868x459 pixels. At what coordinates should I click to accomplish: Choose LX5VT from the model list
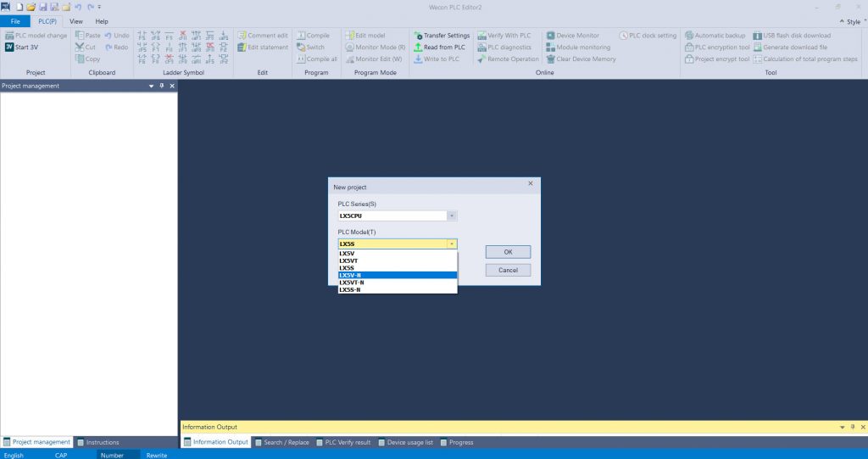398,260
